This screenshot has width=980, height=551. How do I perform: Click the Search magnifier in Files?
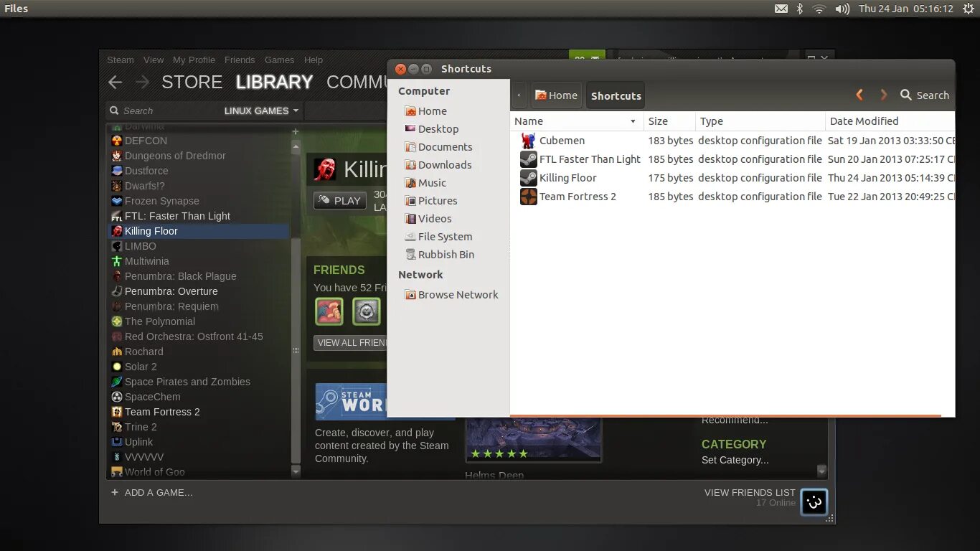click(906, 95)
